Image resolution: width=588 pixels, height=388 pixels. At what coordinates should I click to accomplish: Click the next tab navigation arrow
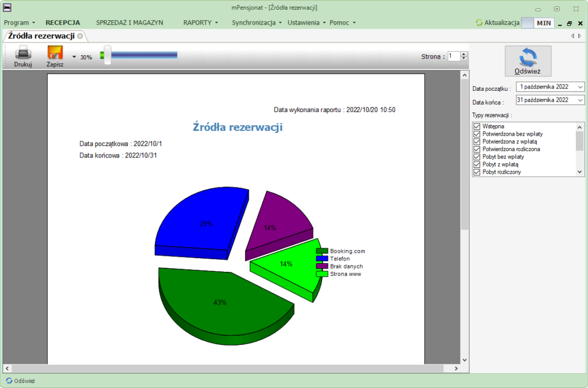[x=580, y=36]
